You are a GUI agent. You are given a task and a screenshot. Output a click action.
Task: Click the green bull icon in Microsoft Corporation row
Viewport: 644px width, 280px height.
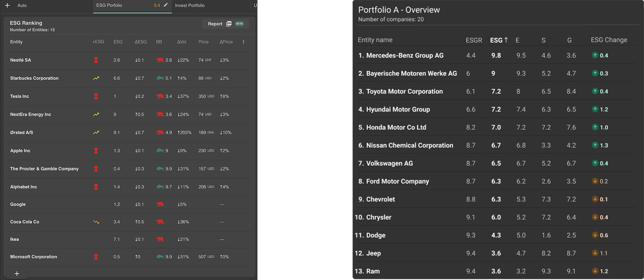tap(160, 257)
